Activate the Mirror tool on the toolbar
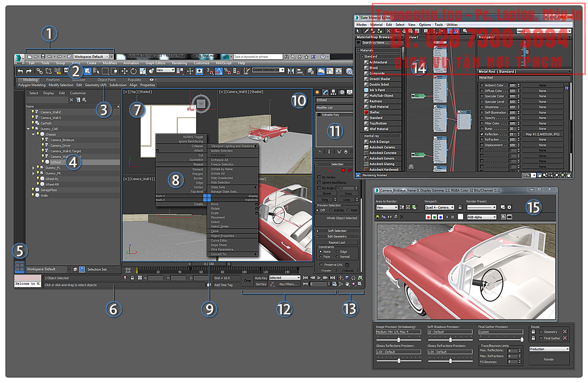 coord(291,71)
